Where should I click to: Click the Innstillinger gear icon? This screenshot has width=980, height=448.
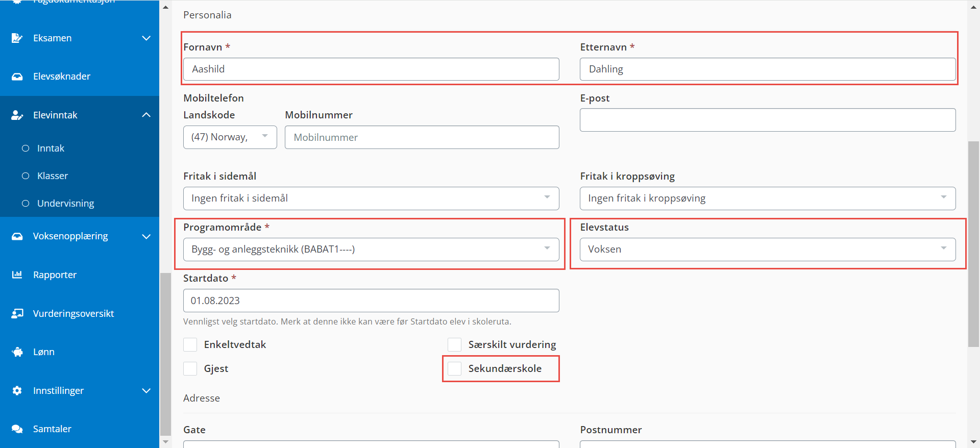coord(17,390)
